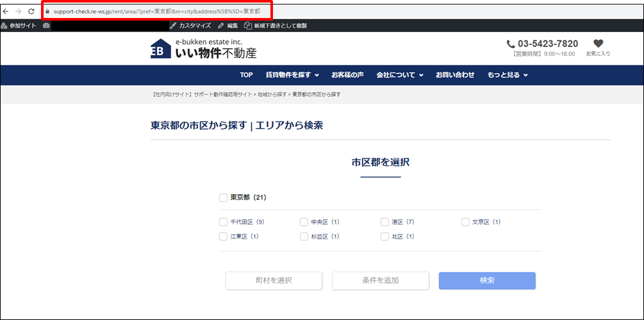
Task: Click the browser forward arrow
Action: (19, 12)
